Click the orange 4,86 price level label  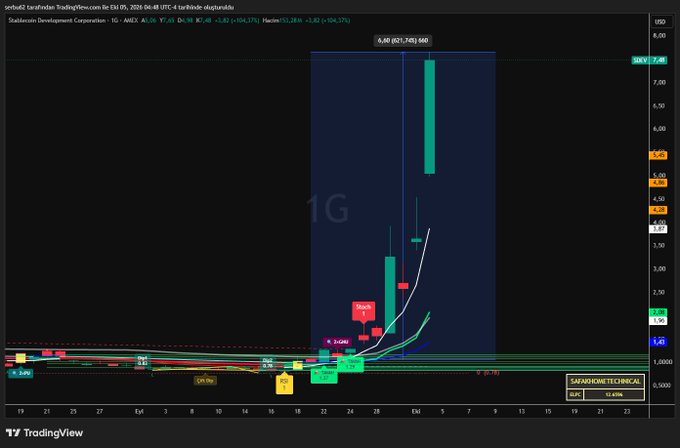pyautogui.click(x=658, y=183)
